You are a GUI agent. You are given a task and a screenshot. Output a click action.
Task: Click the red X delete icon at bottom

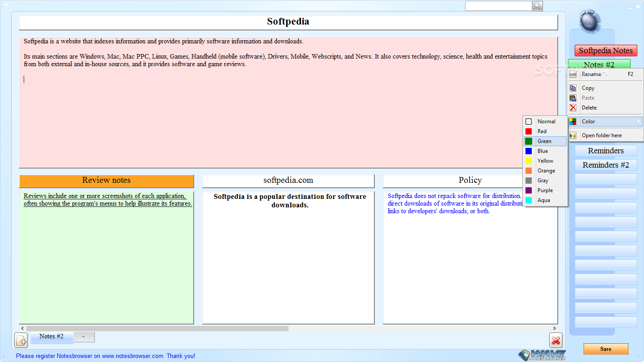(556, 341)
